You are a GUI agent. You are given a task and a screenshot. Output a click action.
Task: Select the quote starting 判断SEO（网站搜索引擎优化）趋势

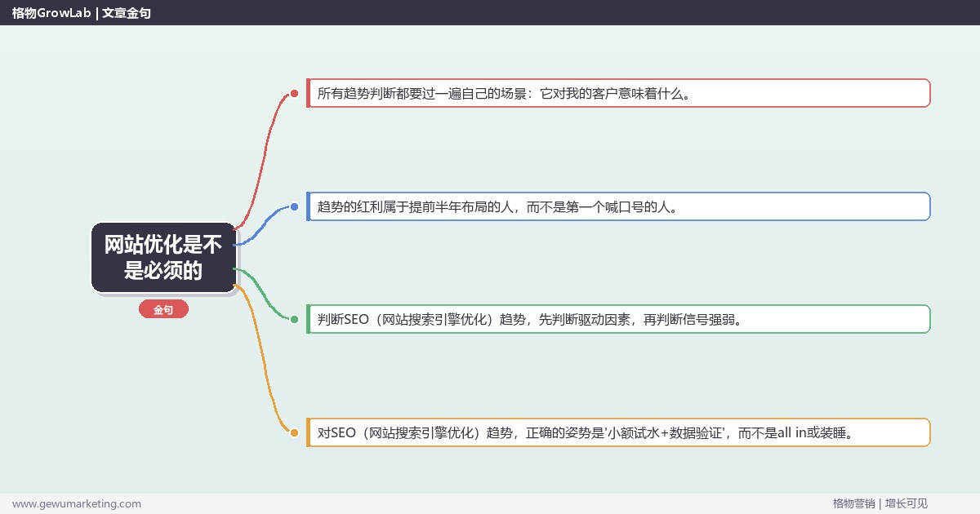pyautogui.click(x=618, y=319)
